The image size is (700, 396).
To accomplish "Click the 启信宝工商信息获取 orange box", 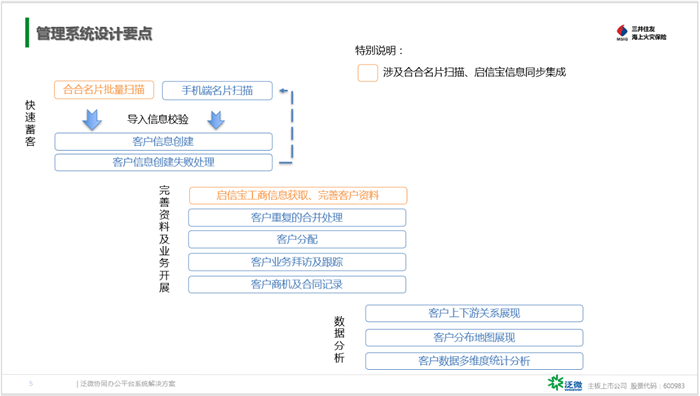I will click(298, 195).
